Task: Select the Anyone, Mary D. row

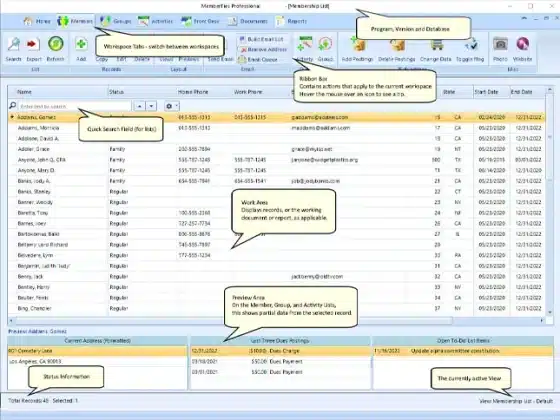Action: point(276,170)
